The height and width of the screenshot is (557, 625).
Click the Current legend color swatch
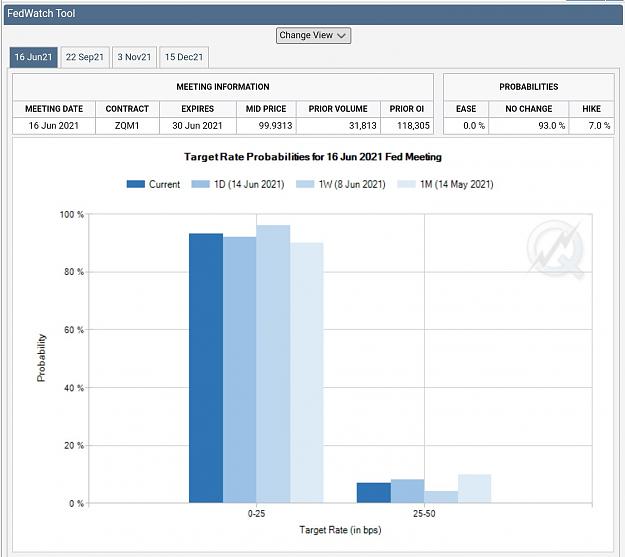[136, 184]
